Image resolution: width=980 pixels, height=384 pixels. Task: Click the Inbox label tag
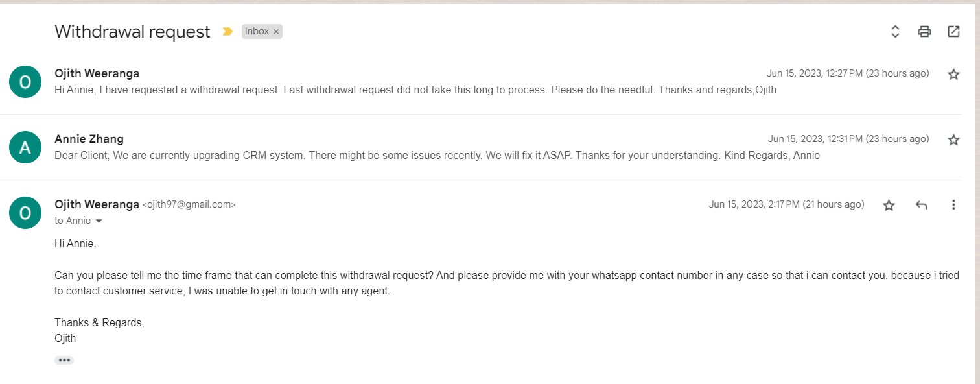(257, 31)
